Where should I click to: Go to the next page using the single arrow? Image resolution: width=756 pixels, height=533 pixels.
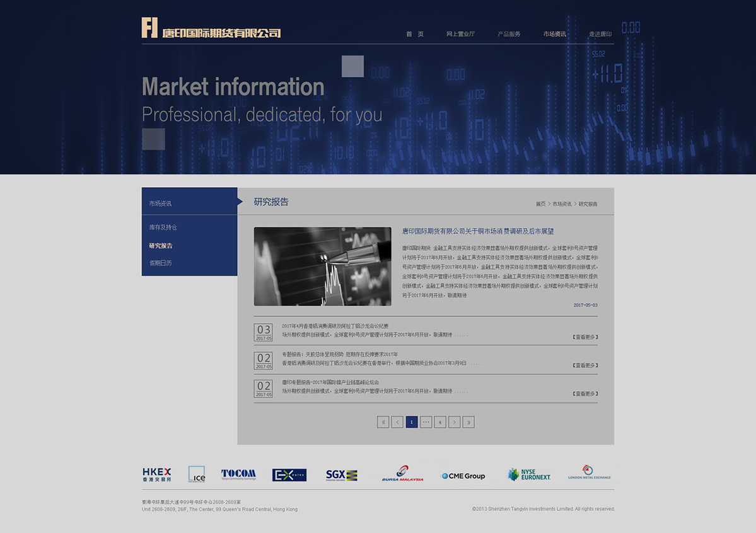tap(454, 422)
